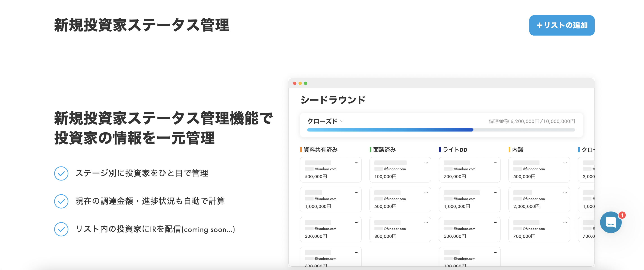Open more menu on 面談済み 100,000円 card
The height and width of the screenshot is (270, 644).
click(x=426, y=163)
